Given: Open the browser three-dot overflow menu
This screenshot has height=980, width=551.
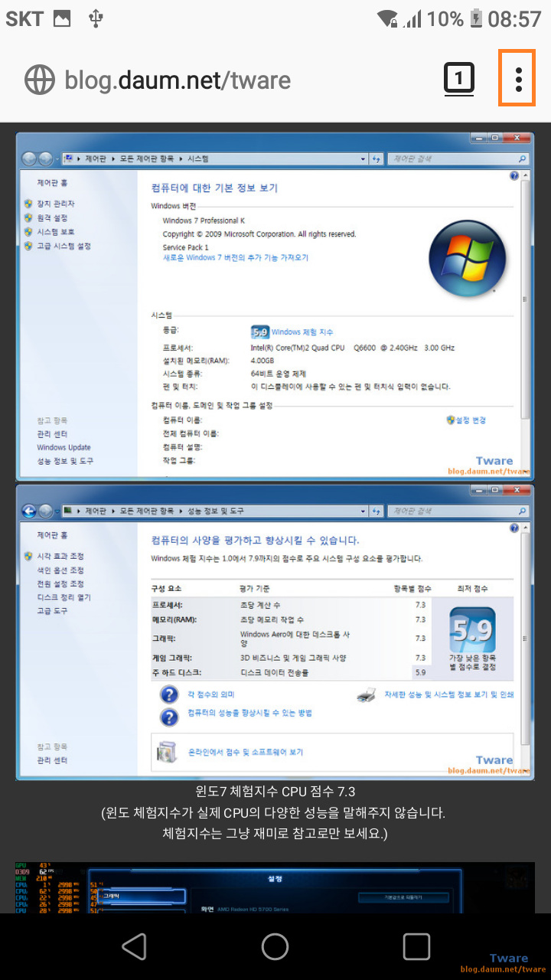Looking at the screenshot, I should (x=519, y=78).
